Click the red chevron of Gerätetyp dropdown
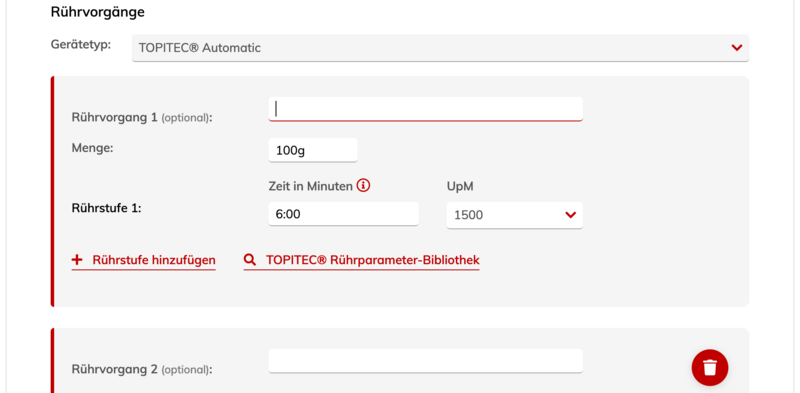This screenshot has width=800, height=393. pos(736,48)
